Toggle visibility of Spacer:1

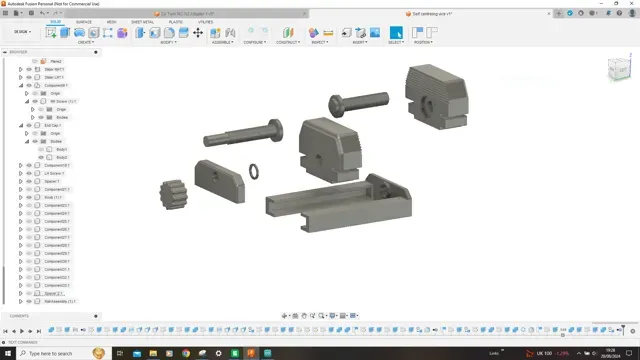pyautogui.click(x=29, y=181)
